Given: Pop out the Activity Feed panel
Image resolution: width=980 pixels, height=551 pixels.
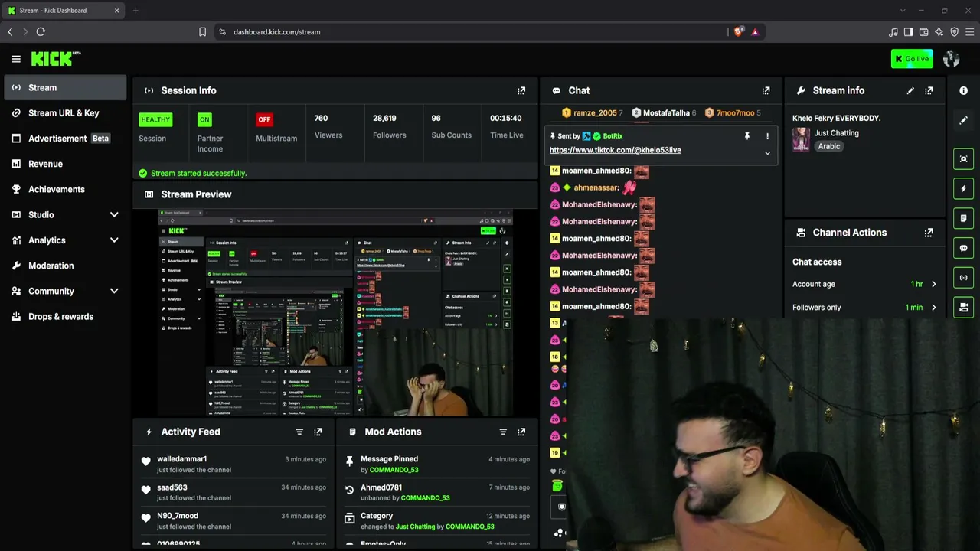Looking at the screenshot, I should [x=318, y=432].
